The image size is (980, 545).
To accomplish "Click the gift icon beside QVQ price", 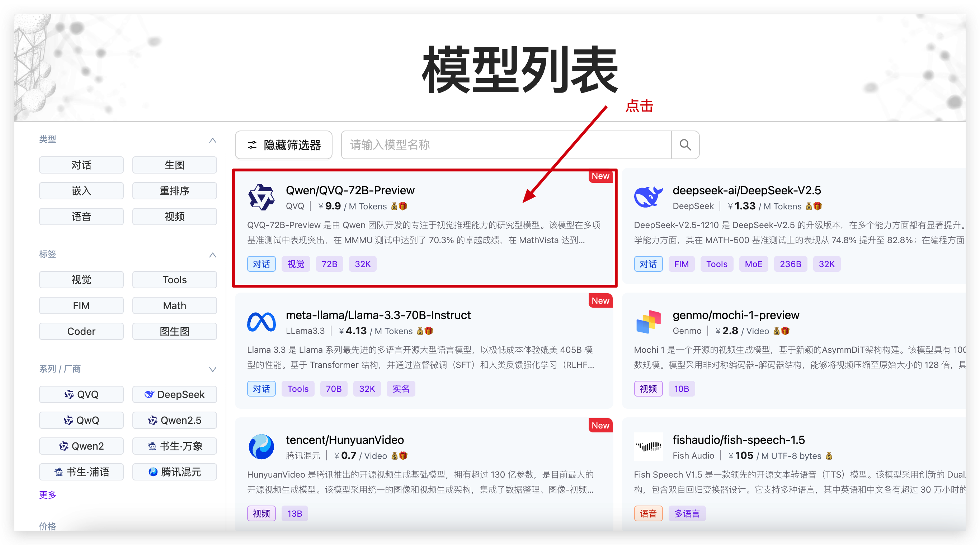I will pos(403,206).
